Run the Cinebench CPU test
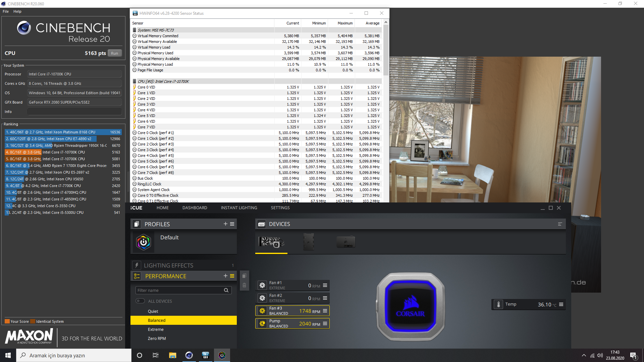The height and width of the screenshot is (362, 644). [115, 53]
